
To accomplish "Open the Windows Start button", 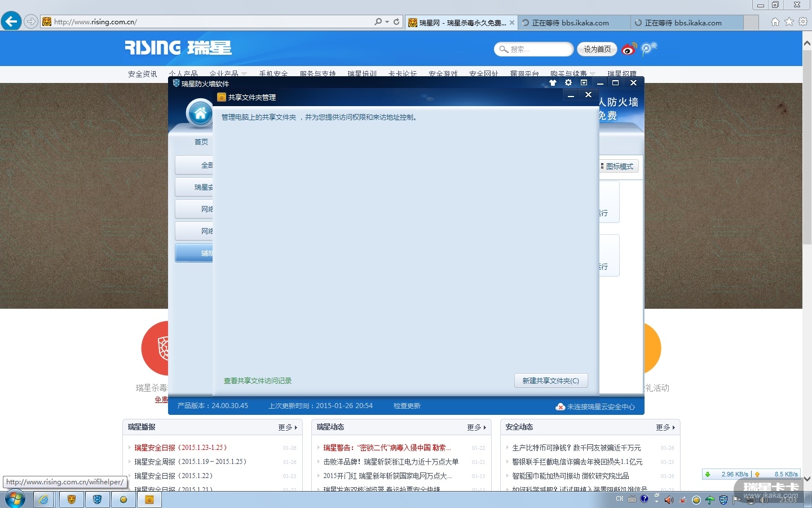I will point(15,500).
